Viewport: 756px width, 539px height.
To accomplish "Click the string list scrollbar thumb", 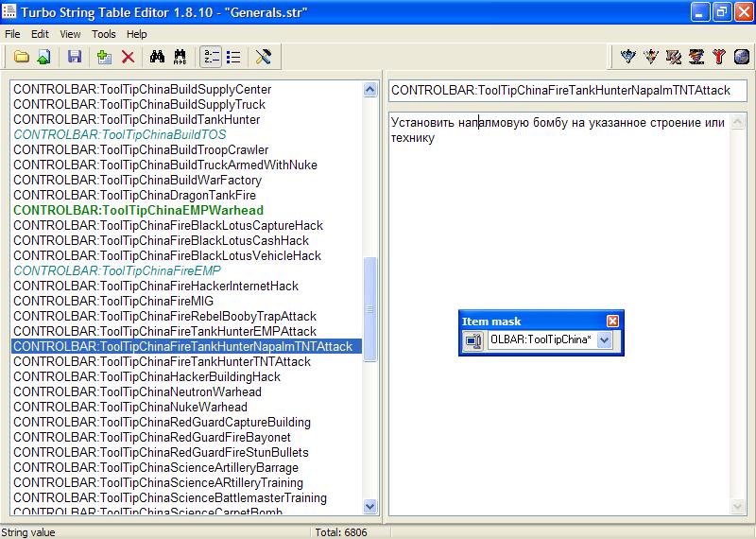I will [x=369, y=309].
